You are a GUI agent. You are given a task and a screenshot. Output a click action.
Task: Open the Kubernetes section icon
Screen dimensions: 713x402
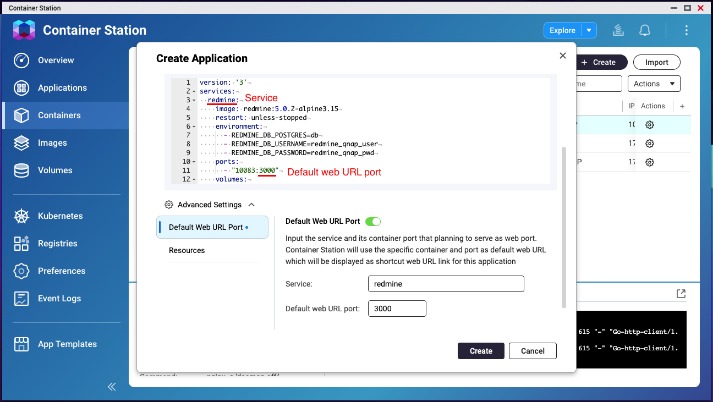(20, 216)
